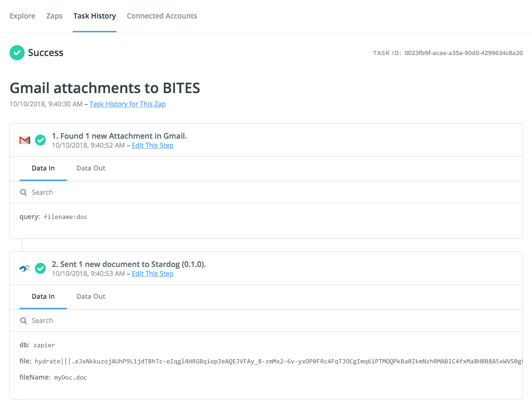The width and height of the screenshot is (532, 409).
Task: Click the timestamp 10/10/2018, 9:40:52 AM
Action: [88, 145]
